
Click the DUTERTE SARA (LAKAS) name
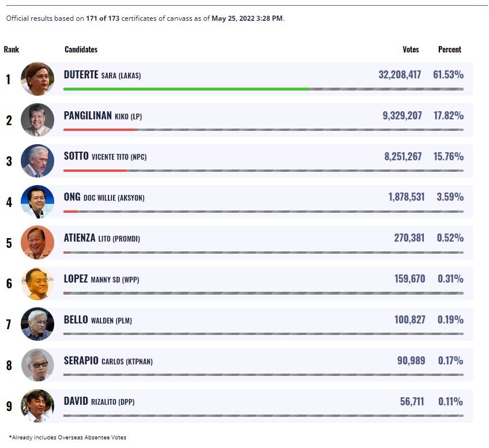(x=102, y=75)
